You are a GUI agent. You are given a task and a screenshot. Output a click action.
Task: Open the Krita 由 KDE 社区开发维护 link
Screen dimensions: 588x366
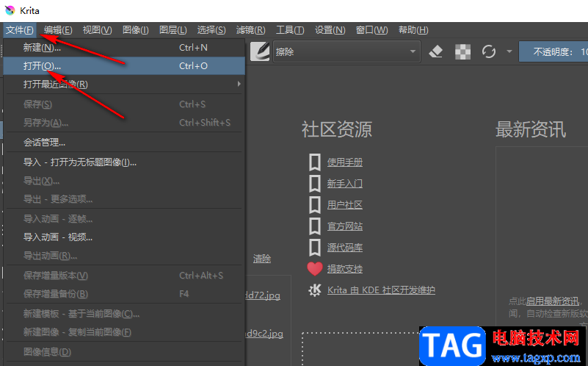click(x=381, y=290)
